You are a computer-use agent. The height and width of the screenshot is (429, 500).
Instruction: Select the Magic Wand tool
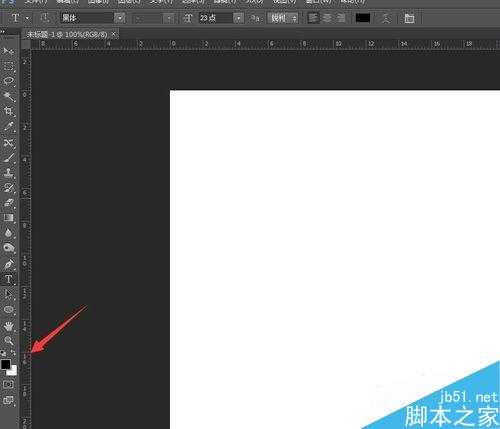9,97
